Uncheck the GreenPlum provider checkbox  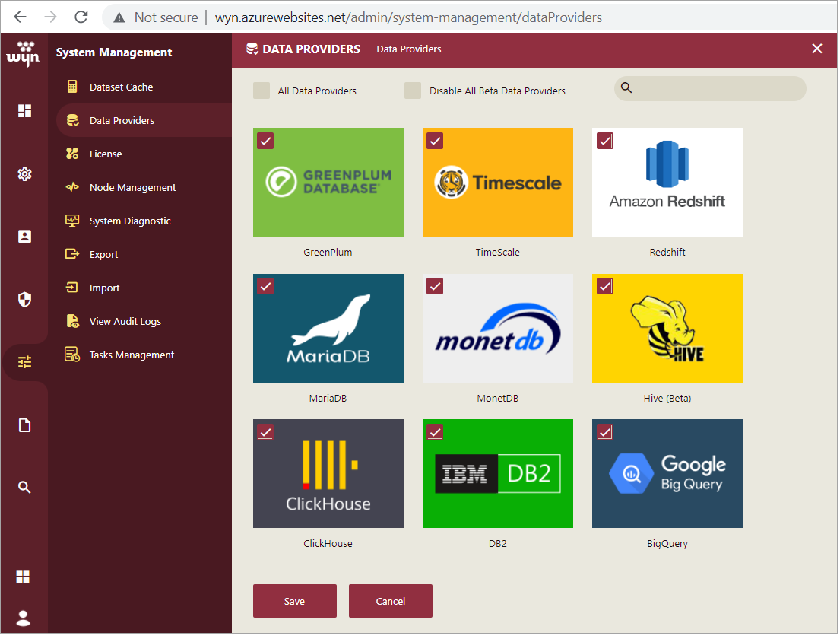265,141
